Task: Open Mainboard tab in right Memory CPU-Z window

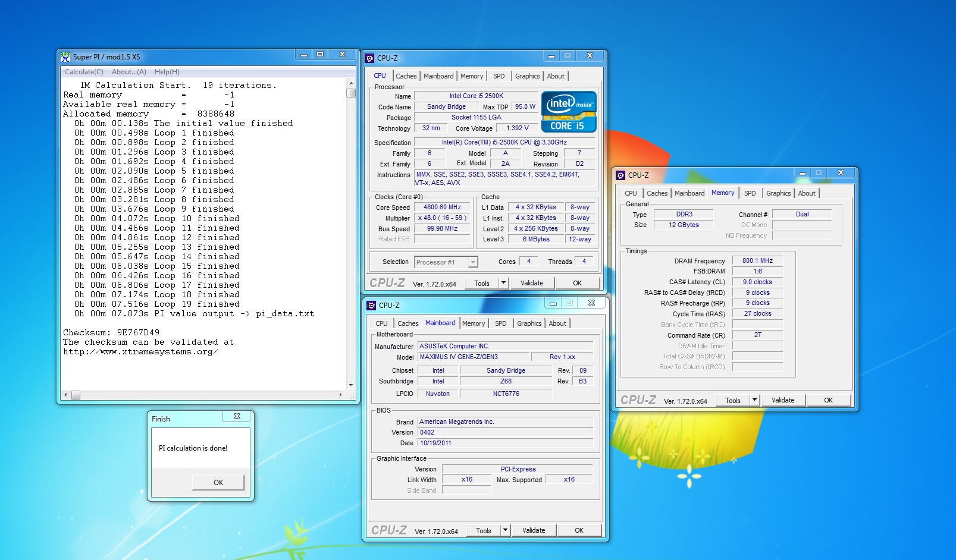Action: pyautogui.click(x=689, y=193)
